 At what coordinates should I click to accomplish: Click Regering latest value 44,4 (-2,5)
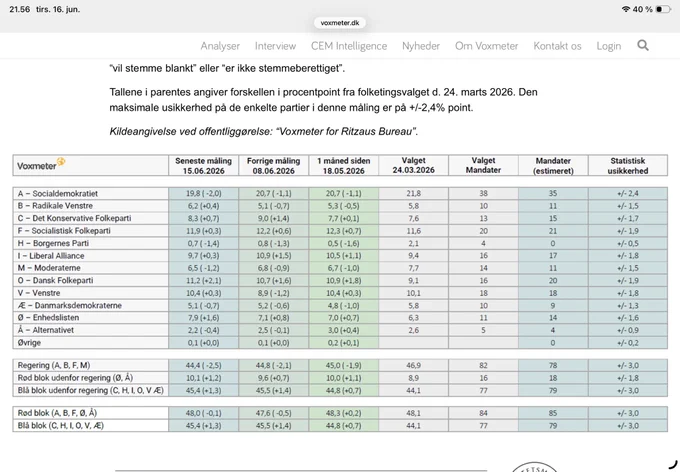(x=203, y=365)
